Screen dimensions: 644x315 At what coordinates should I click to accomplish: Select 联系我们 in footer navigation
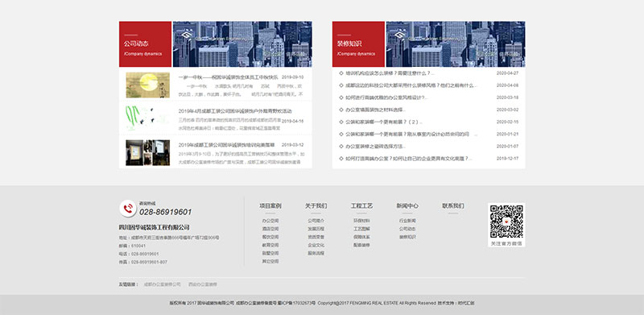(x=453, y=205)
